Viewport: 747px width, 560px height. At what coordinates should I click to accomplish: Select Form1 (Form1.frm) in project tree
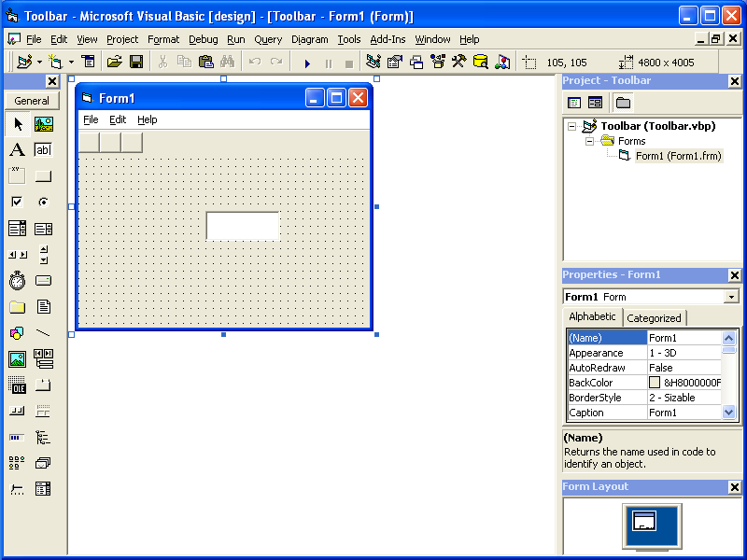[x=679, y=156]
